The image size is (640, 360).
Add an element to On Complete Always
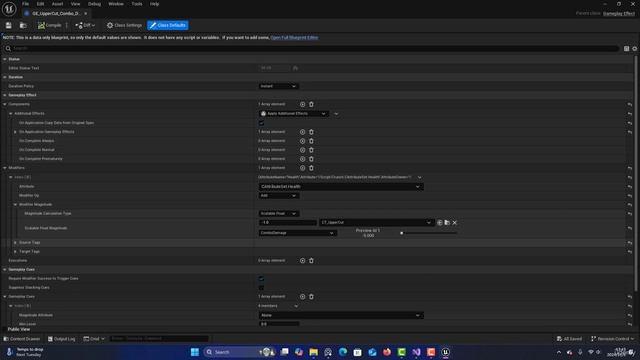tap(302, 141)
